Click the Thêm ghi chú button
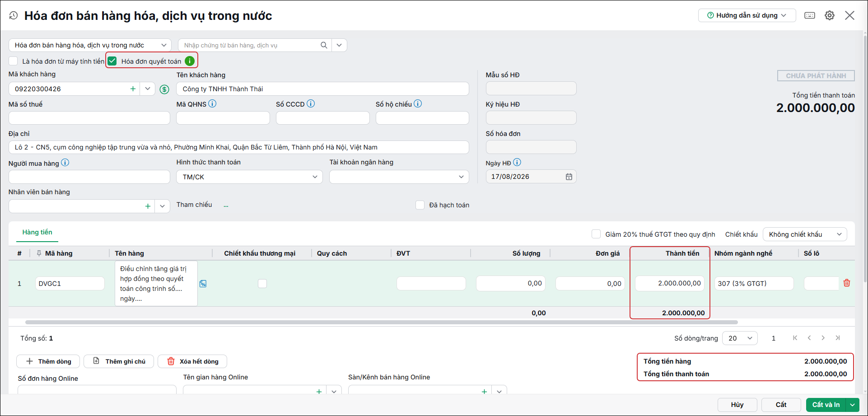This screenshot has height=416, width=868. click(x=119, y=361)
